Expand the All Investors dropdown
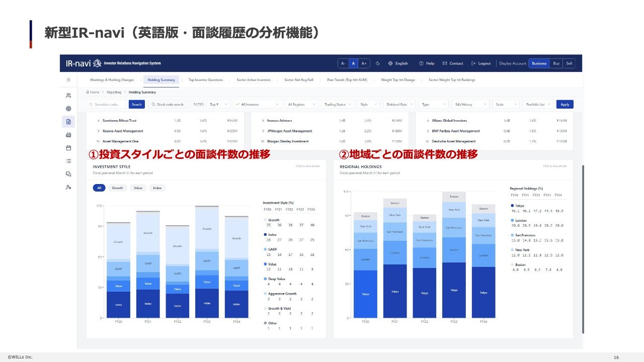 [x=257, y=104]
